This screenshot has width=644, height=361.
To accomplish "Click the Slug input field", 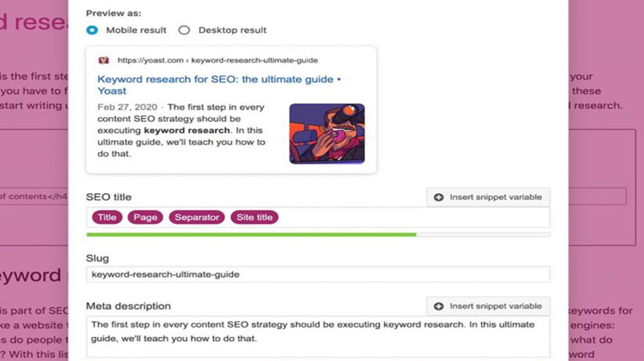I will [318, 274].
